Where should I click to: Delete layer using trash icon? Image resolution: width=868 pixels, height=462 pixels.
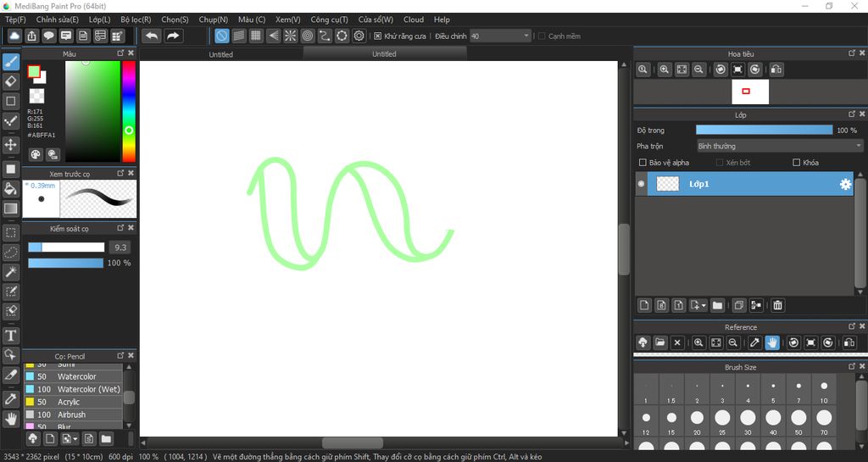coord(777,305)
